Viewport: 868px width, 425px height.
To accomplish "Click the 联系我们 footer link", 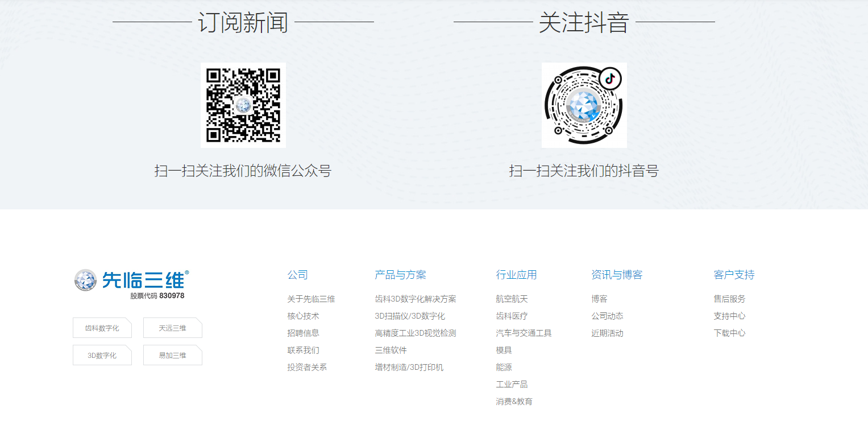I will pos(303,350).
